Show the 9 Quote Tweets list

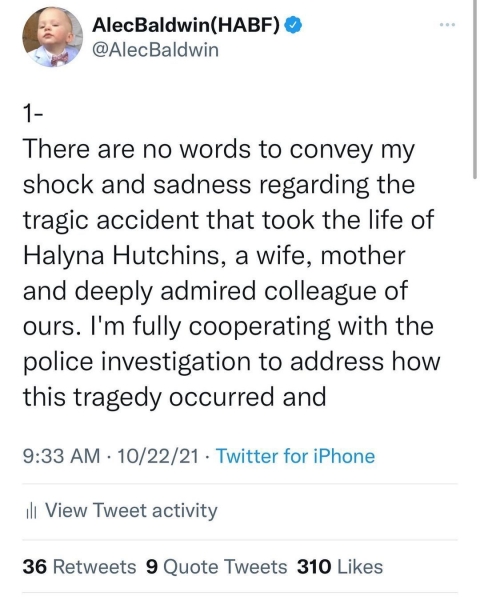pos(217,567)
